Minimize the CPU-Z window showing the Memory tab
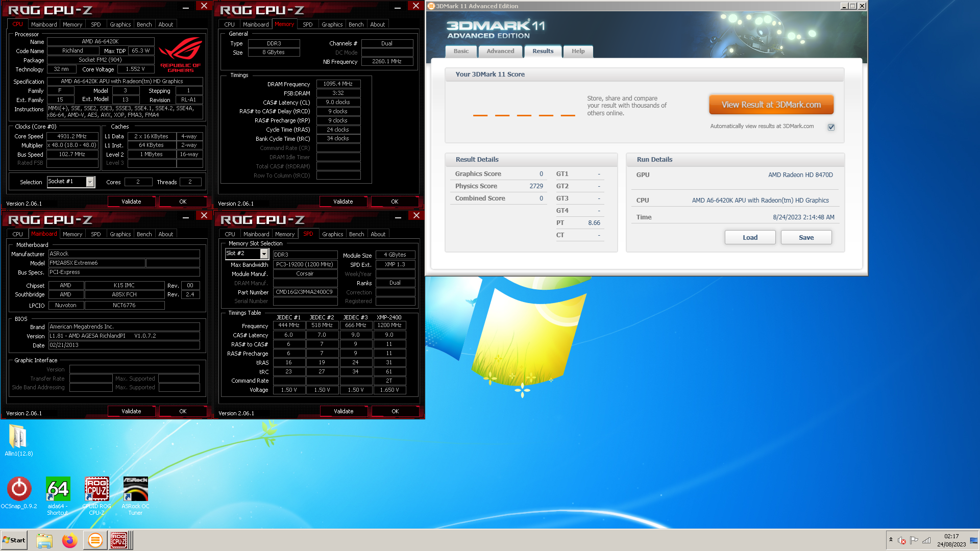The width and height of the screenshot is (980, 551). coord(398,7)
